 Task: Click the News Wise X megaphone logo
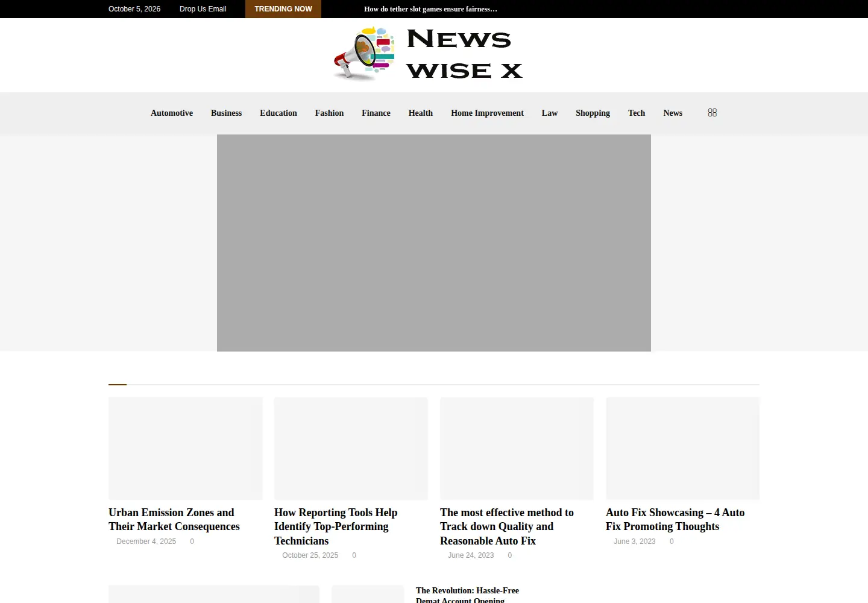(429, 54)
